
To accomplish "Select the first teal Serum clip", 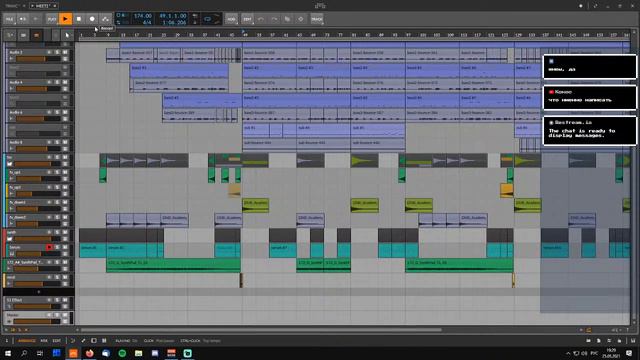I will pos(93,250).
